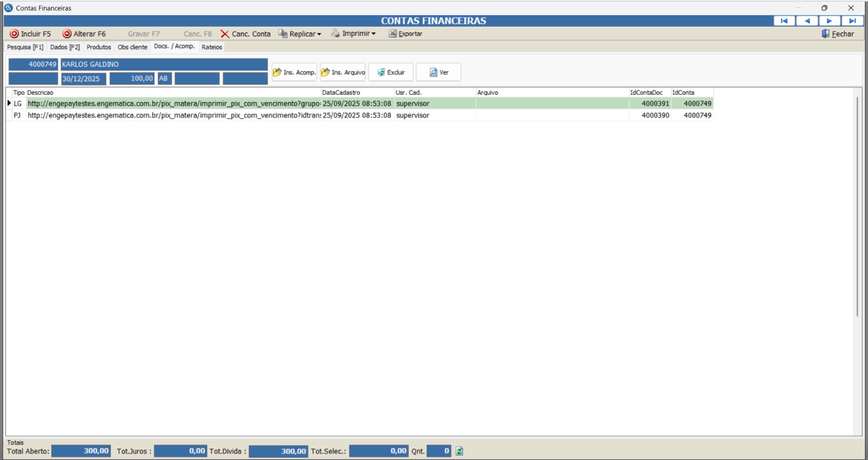Sort by the DataCadastro column header
Screen dimensions: 868x460
click(341, 93)
